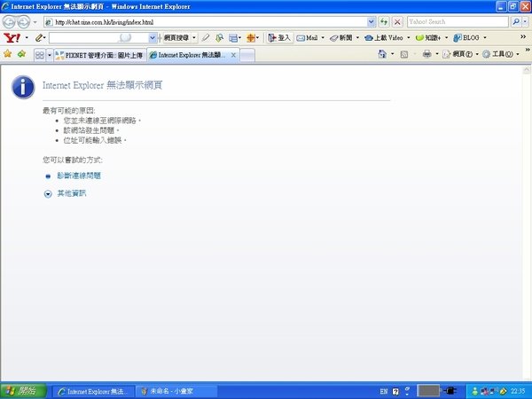
Task: Expand 其他資訊 more information
Action: pos(71,193)
